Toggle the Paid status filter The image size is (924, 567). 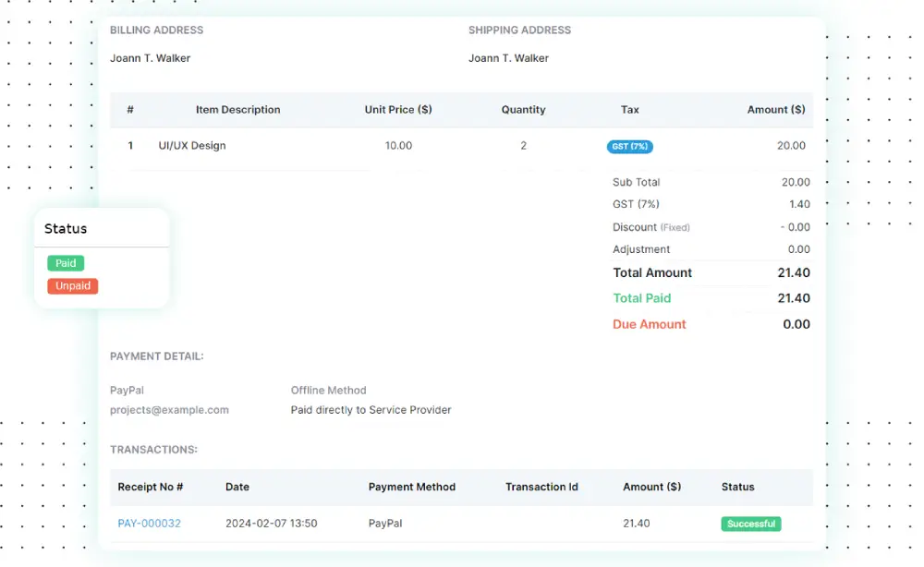point(65,263)
